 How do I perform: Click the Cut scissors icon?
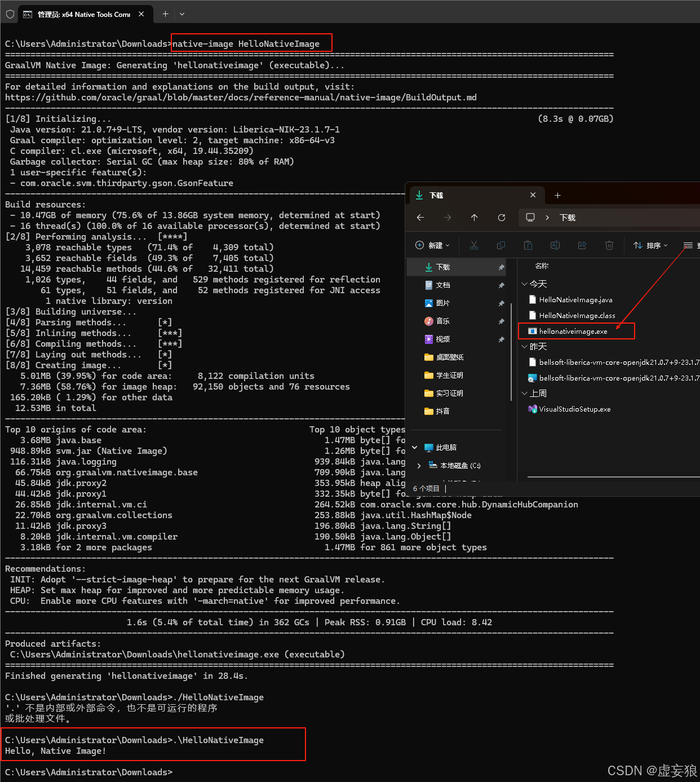(474, 245)
